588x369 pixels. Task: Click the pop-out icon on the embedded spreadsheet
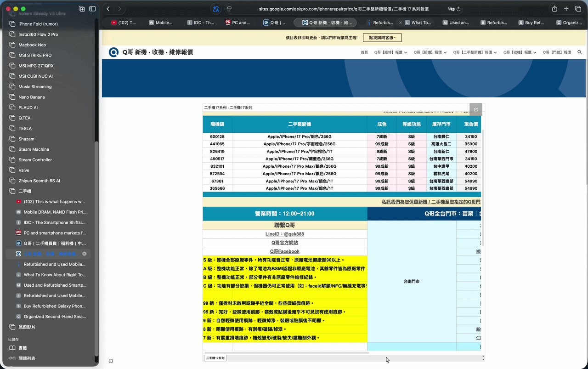476,109
